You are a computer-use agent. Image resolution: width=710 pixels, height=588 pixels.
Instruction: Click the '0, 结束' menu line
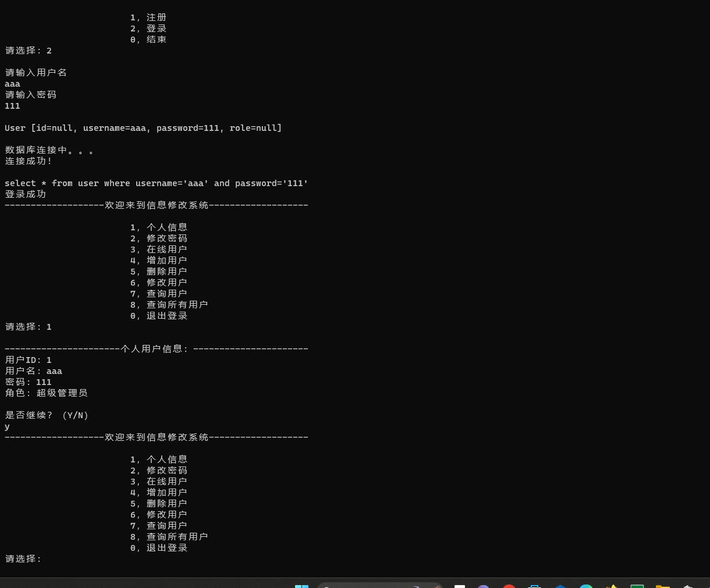click(148, 40)
